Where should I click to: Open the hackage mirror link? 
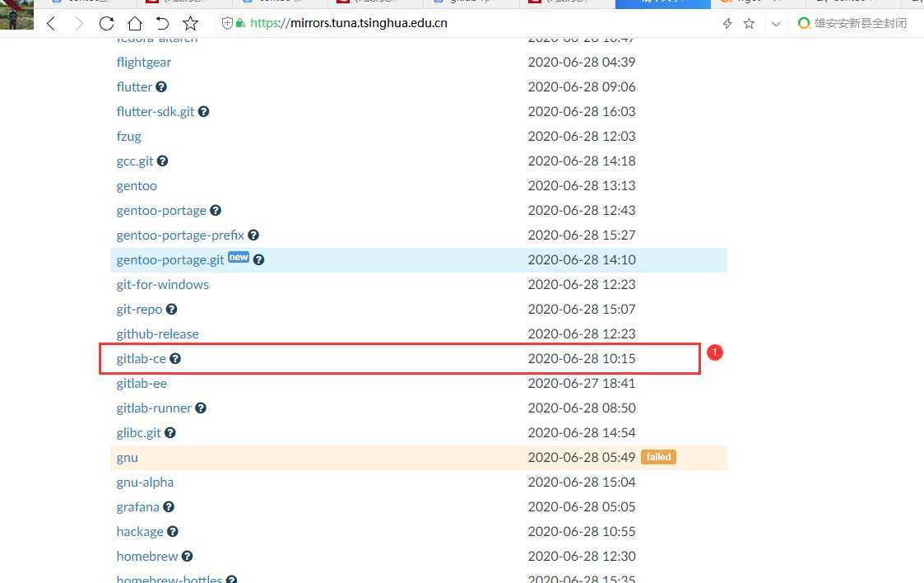click(x=140, y=532)
